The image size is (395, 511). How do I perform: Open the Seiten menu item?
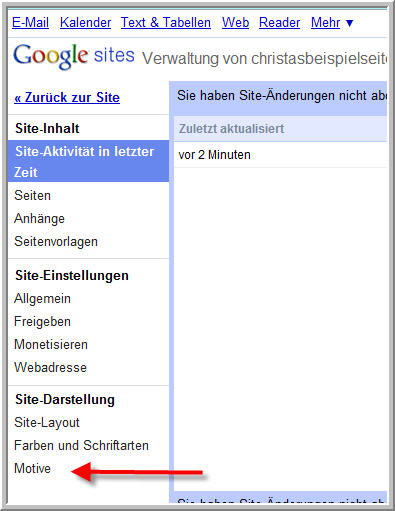click(x=32, y=195)
